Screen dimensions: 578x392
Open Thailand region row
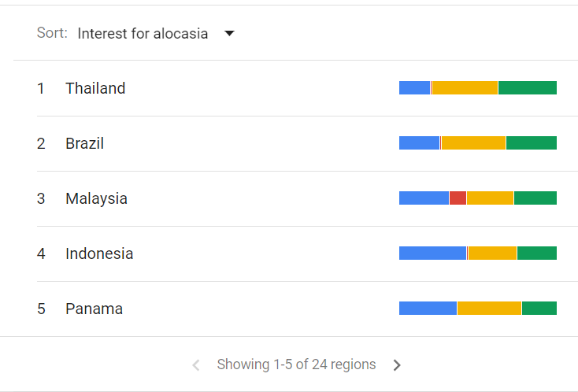click(x=95, y=88)
